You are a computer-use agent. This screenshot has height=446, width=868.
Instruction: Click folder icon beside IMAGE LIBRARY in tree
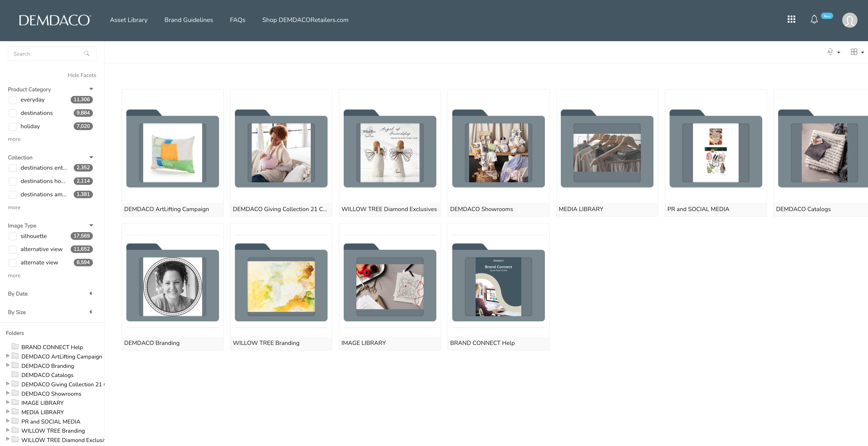click(x=15, y=402)
